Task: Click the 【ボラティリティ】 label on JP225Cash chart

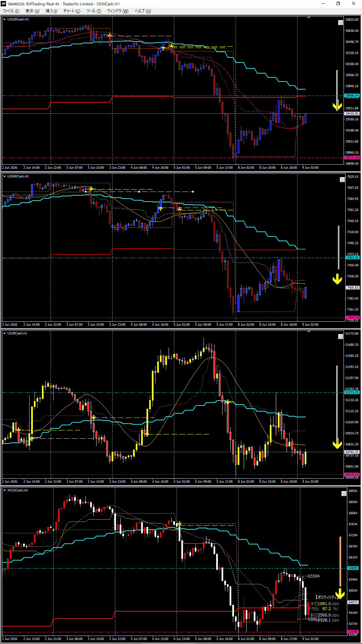Action: click(x=328, y=597)
